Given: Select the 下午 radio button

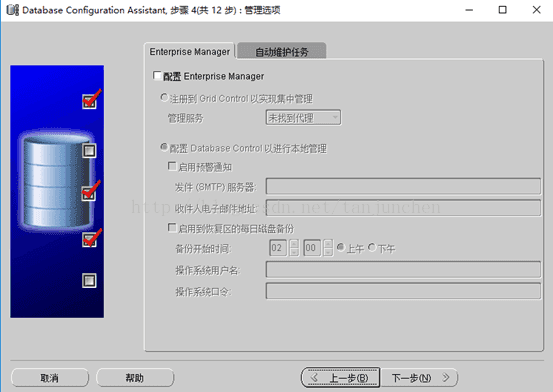Looking at the screenshot, I should point(372,247).
